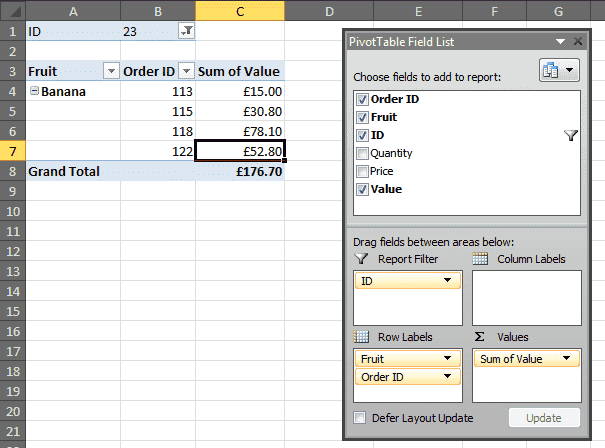
Task: Toggle the Defer Layout Update checkbox
Action: point(360,418)
